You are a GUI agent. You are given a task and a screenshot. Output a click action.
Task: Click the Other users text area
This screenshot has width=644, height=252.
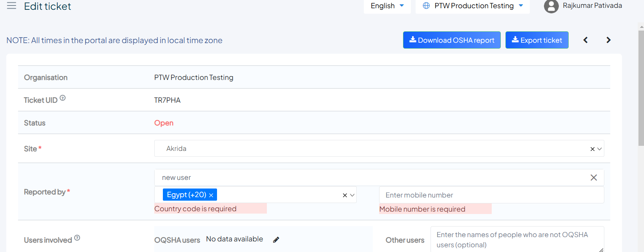tap(516, 239)
